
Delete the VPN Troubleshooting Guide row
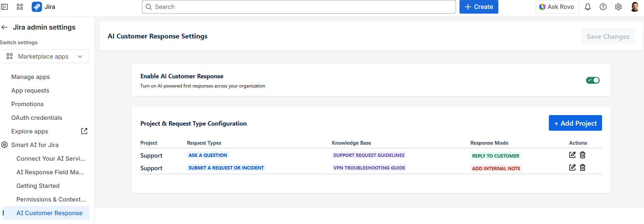tap(583, 167)
